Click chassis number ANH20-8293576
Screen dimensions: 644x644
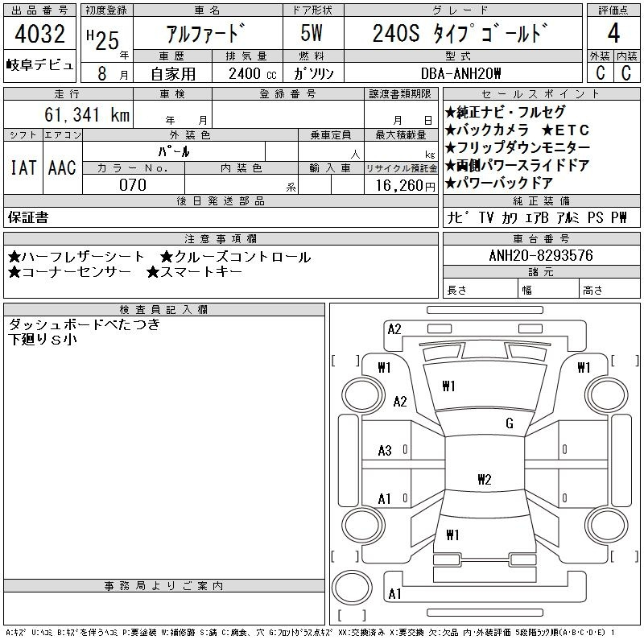[541, 255]
